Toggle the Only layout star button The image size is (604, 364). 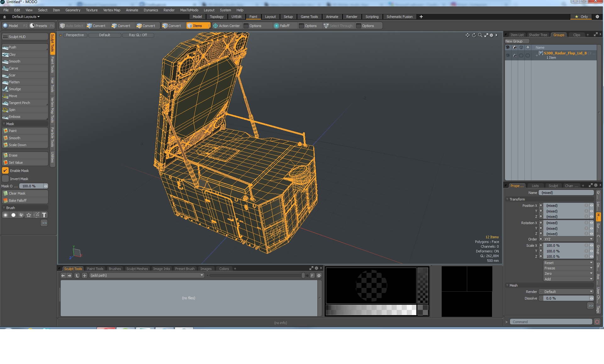click(x=582, y=17)
